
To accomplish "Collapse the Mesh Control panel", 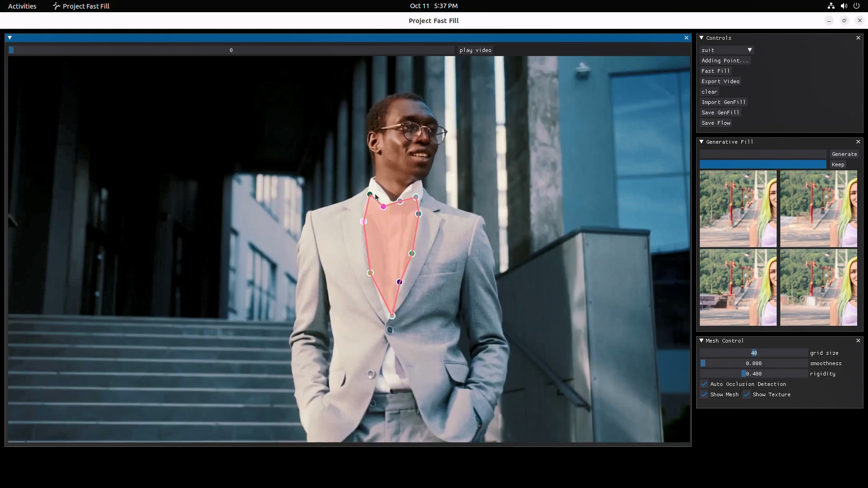I will tap(702, 341).
